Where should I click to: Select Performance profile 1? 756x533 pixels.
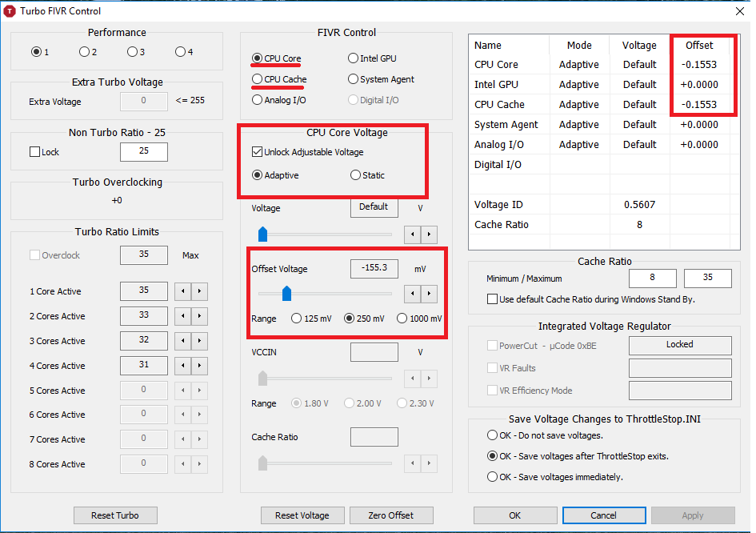[x=36, y=51]
